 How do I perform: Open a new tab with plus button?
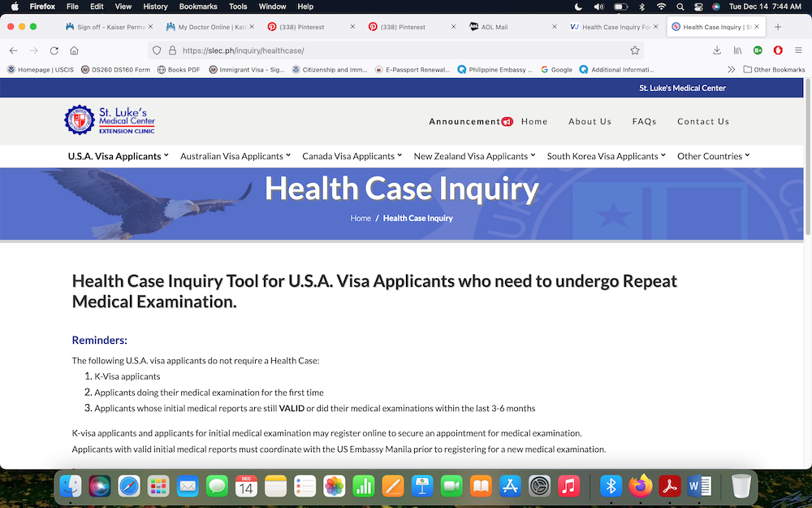click(778, 27)
